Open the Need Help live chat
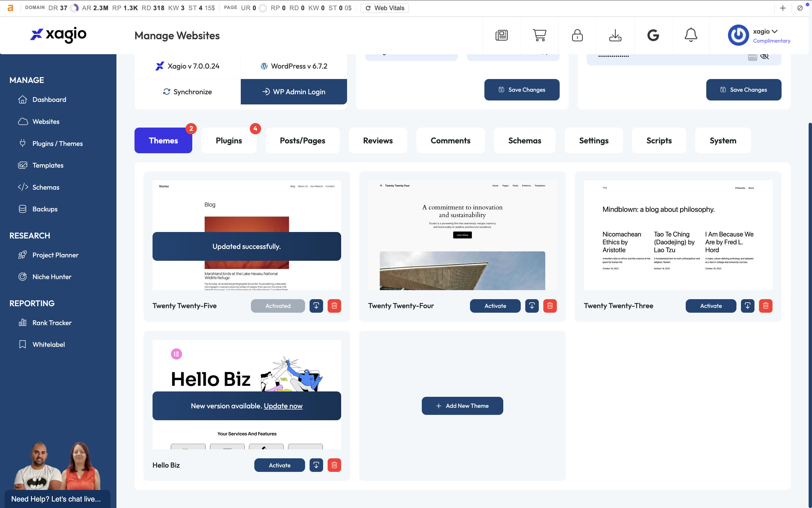The image size is (812, 508). pos(58,499)
